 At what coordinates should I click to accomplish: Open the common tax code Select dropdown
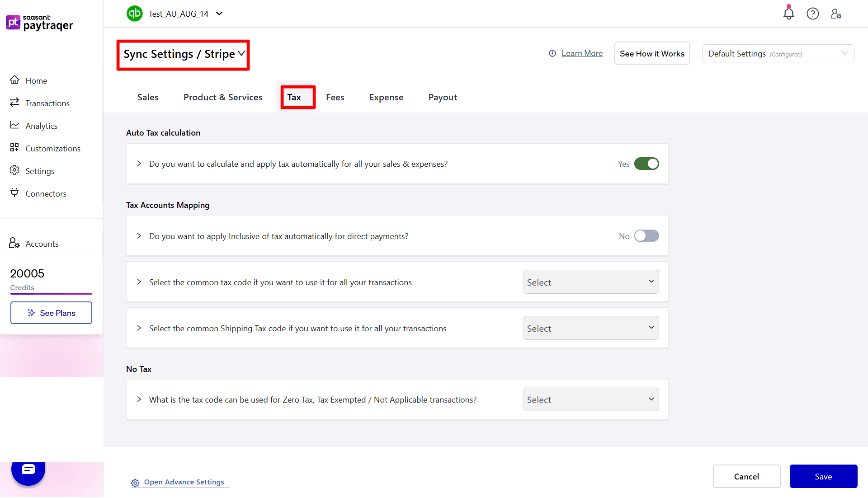pos(590,282)
